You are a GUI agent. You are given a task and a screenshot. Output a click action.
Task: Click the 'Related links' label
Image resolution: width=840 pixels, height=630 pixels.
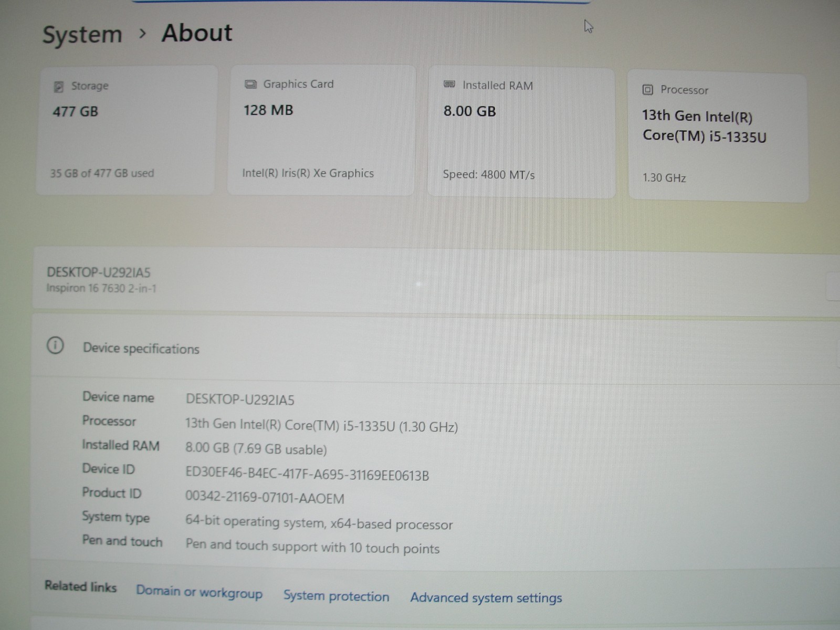point(80,586)
